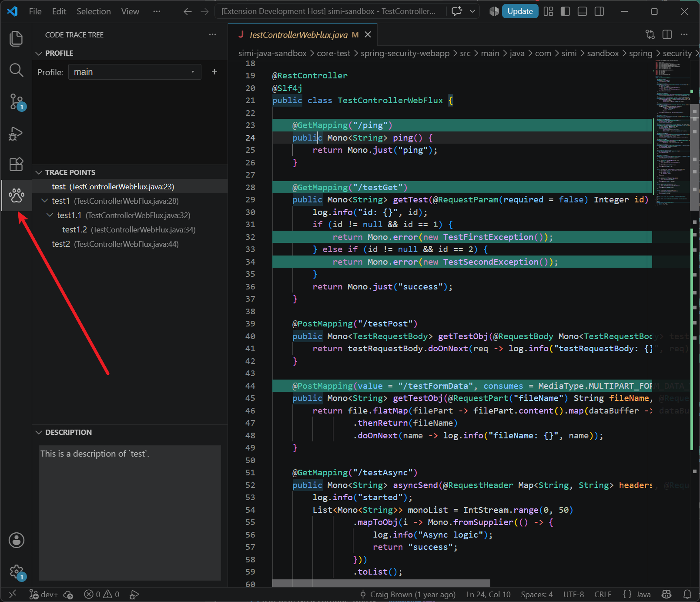Open the Copilot chat dropdown arrow
The width and height of the screenshot is (700, 602).
pyautogui.click(x=472, y=11)
